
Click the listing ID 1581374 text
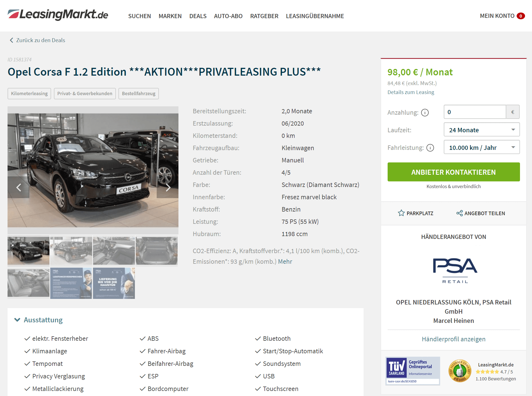(20, 59)
